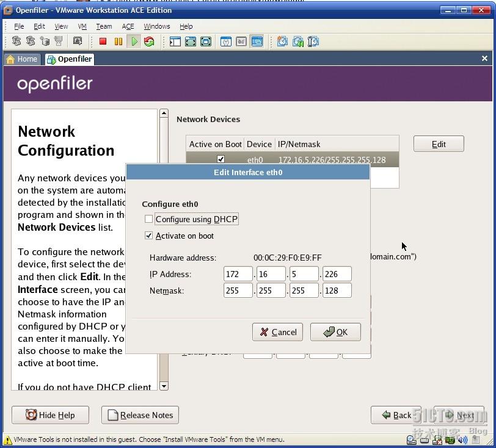Click the Device column header

click(x=259, y=144)
